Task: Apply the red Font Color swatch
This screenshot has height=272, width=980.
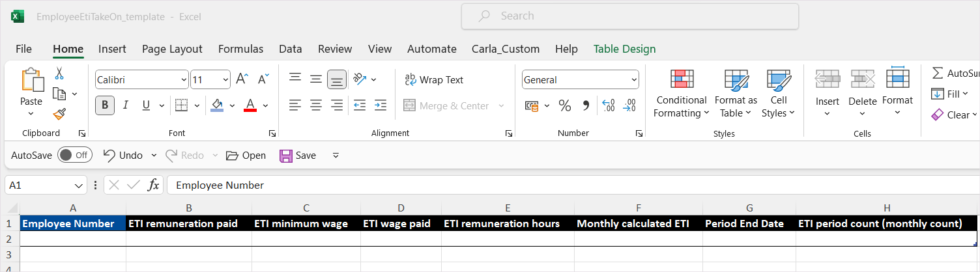Action: tap(250, 105)
